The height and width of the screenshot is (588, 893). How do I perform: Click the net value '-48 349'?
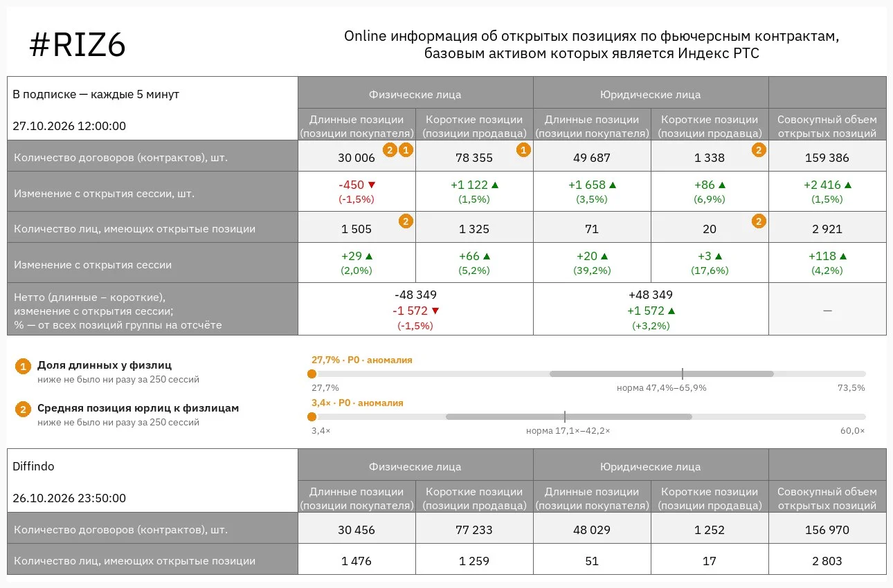415,295
